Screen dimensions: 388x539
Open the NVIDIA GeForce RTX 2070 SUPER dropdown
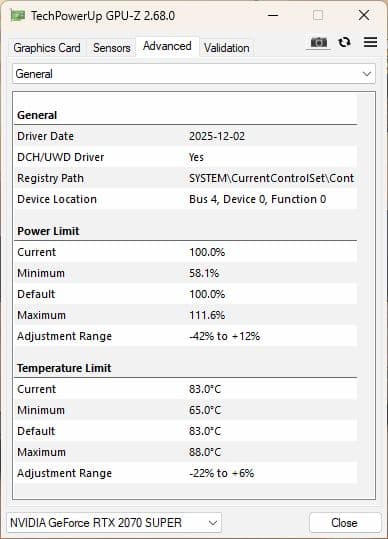(114, 523)
